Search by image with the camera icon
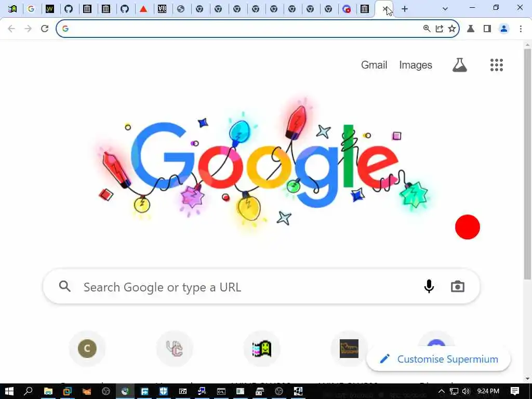The width and height of the screenshot is (532, 399). [x=457, y=287]
